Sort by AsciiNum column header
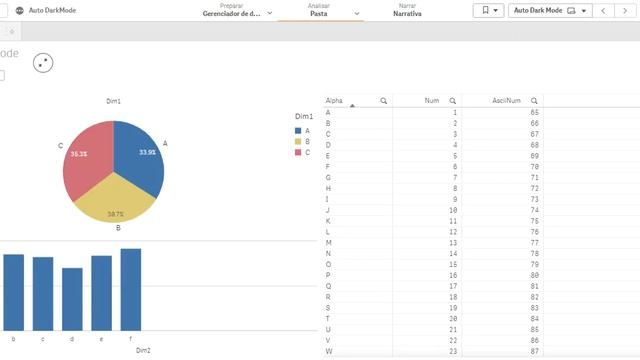The width and height of the screenshot is (640, 360). [x=506, y=101]
